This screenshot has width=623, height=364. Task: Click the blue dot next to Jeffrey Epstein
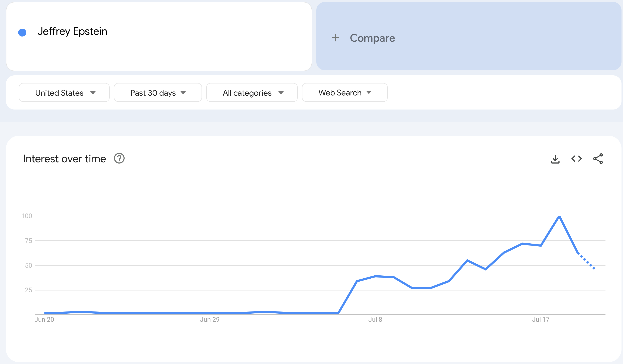click(22, 32)
